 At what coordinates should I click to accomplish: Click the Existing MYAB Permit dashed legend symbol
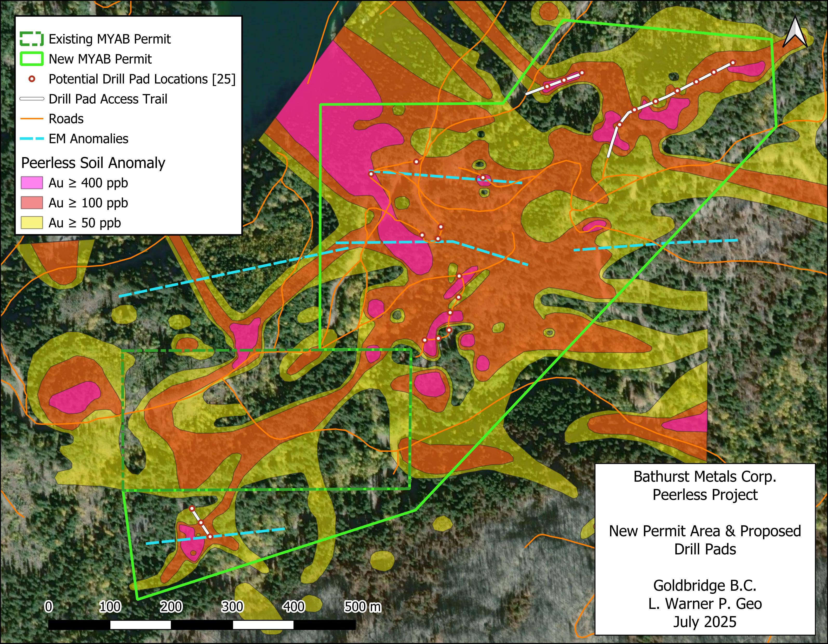click(32, 39)
